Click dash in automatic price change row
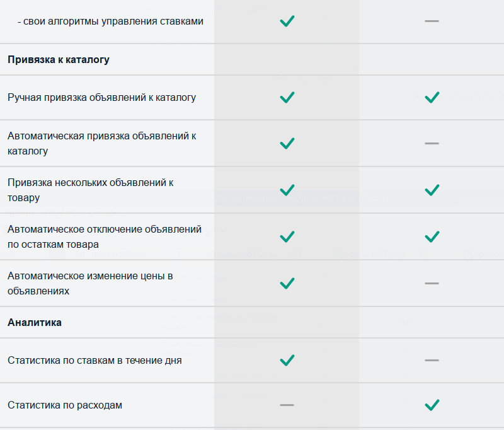Image resolution: width=504 pixels, height=430 pixels. pos(432,283)
